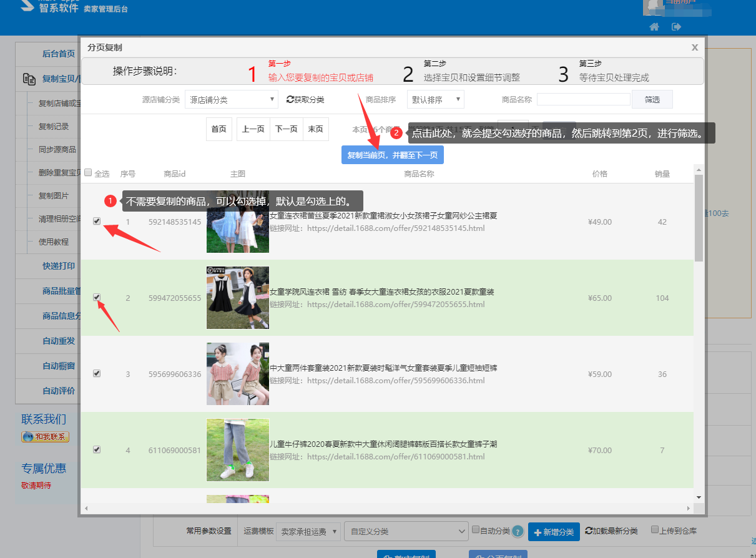756x558 pixels.
Task: Click product link ending 599472055655.html
Action: click(396, 305)
